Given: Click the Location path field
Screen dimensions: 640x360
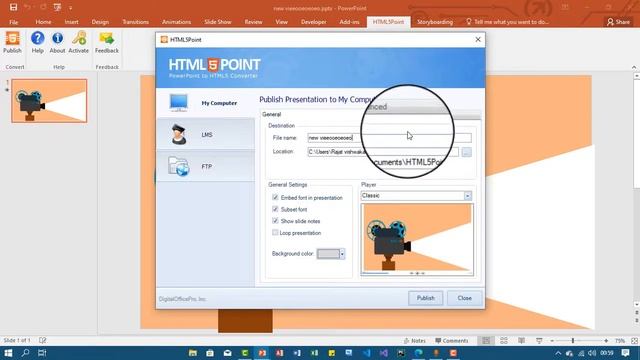Looking at the screenshot, I should tap(383, 152).
